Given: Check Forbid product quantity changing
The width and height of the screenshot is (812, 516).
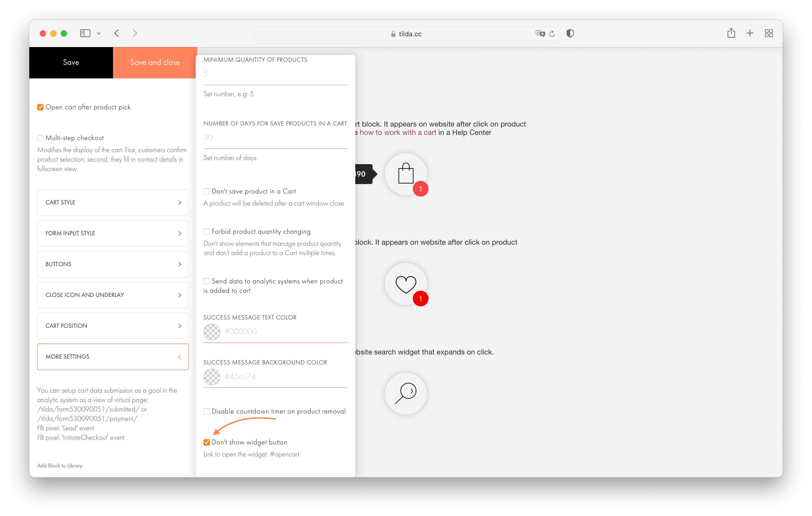Looking at the screenshot, I should click(206, 232).
